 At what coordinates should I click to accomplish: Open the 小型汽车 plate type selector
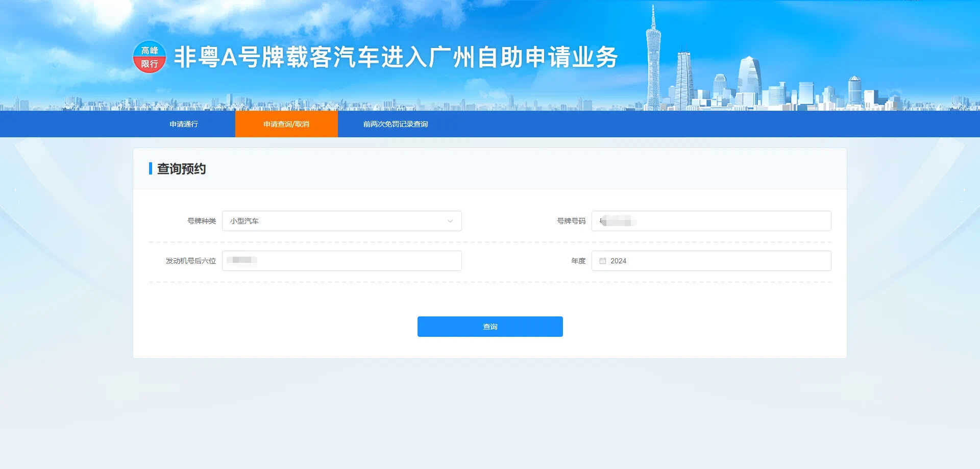337,221
